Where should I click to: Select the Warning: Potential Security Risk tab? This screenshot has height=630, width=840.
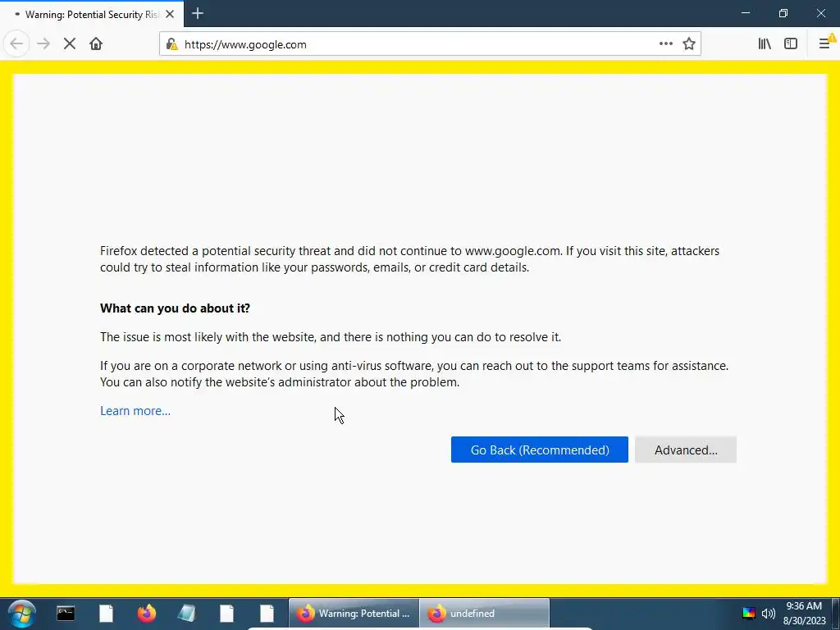click(92, 15)
